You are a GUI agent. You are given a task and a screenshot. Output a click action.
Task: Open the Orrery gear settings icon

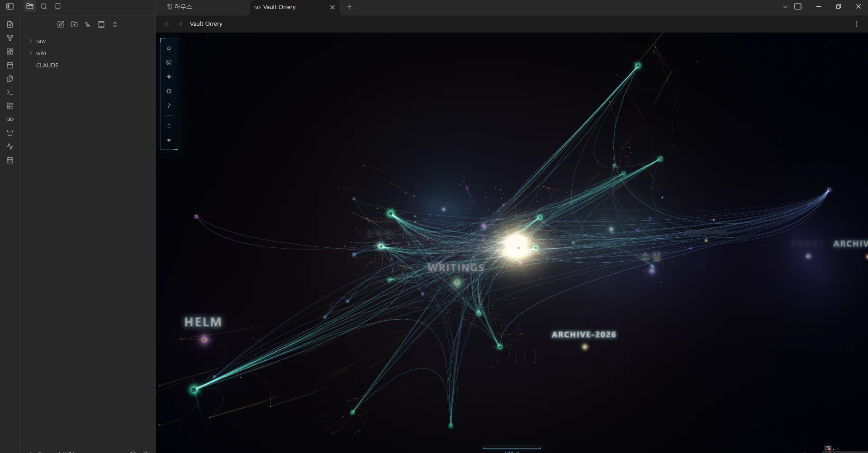(169, 91)
